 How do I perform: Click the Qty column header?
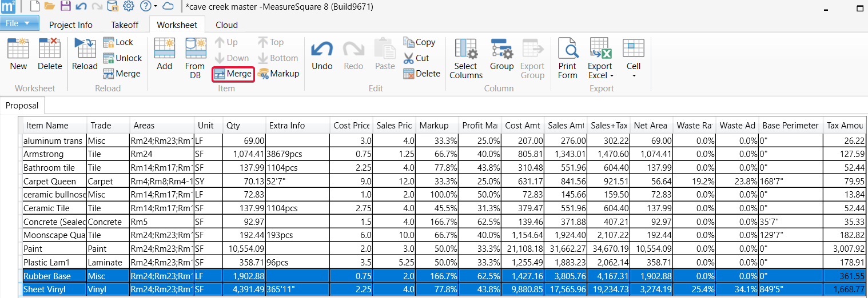point(244,126)
